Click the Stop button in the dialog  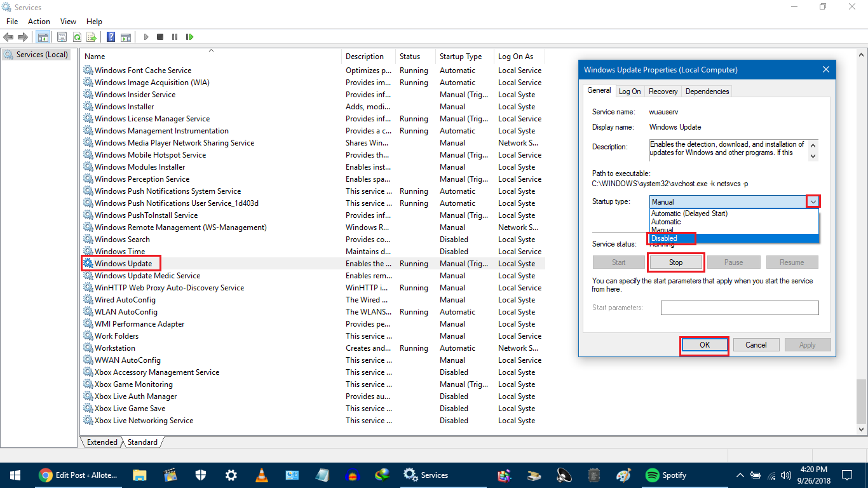[675, 262]
